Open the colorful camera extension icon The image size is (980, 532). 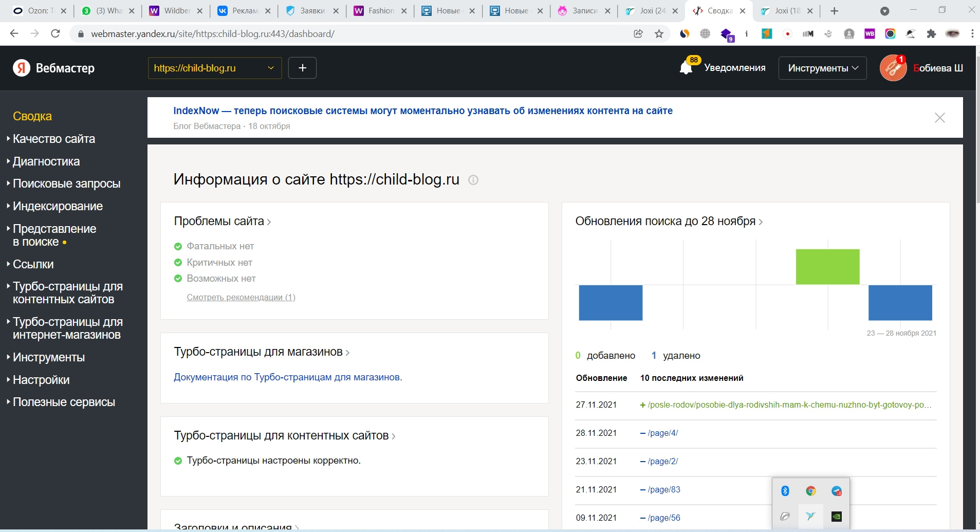pyautogui.click(x=890, y=33)
